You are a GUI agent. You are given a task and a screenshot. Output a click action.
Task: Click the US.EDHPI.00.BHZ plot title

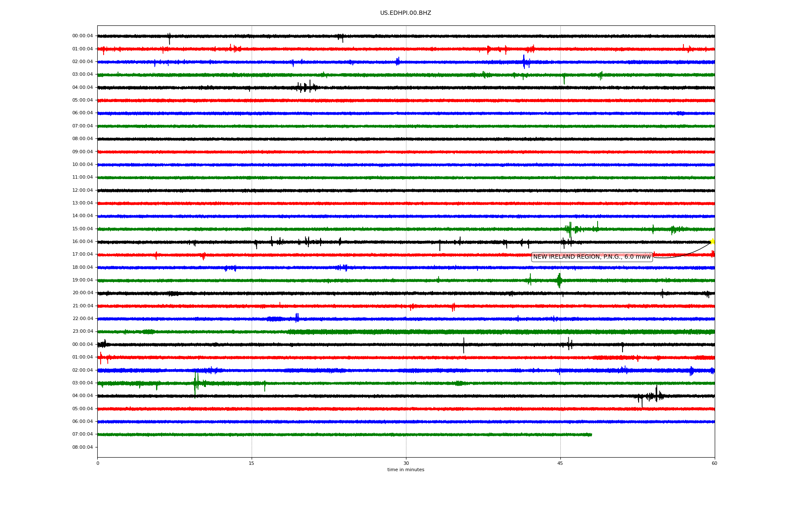(x=406, y=13)
